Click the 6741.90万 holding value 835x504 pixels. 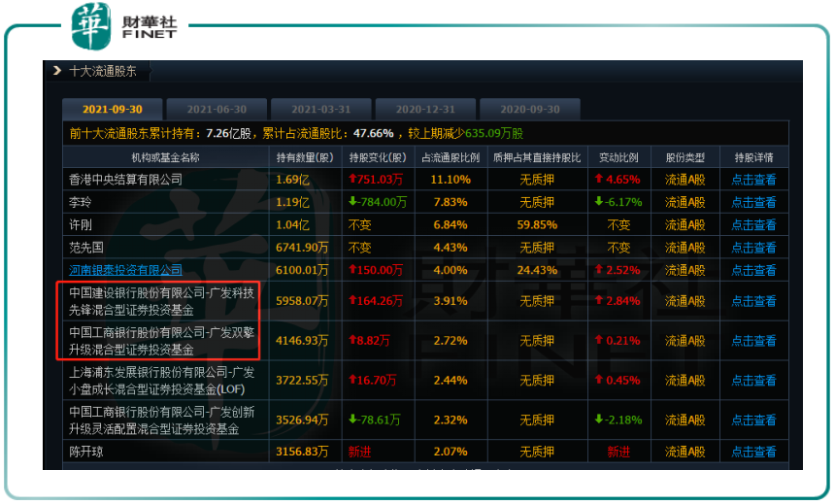click(x=302, y=248)
